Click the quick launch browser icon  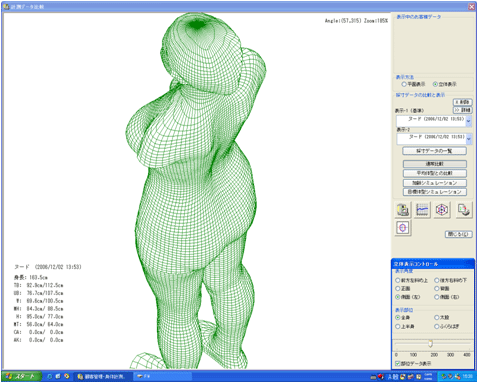point(50,376)
